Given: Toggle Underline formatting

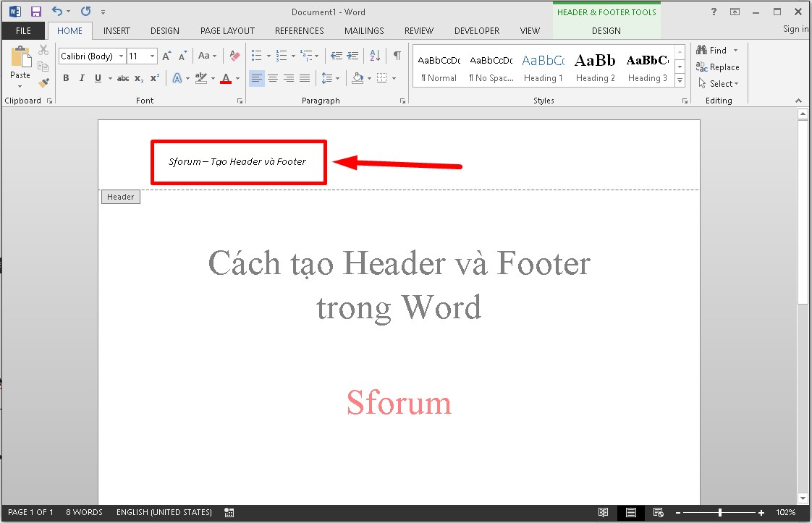Looking at the screenshot, I should [x=98, y=78].
